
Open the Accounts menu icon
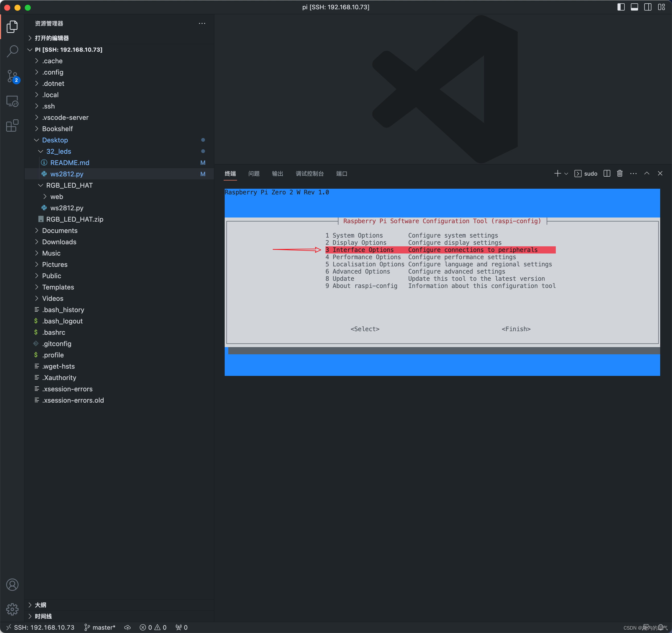coord(12,585)
